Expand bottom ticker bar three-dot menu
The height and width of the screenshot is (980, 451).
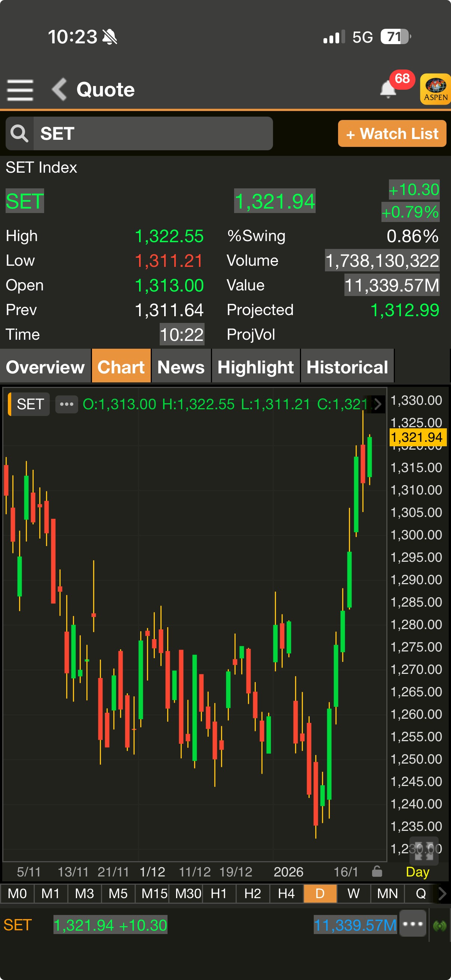[412, 924]
